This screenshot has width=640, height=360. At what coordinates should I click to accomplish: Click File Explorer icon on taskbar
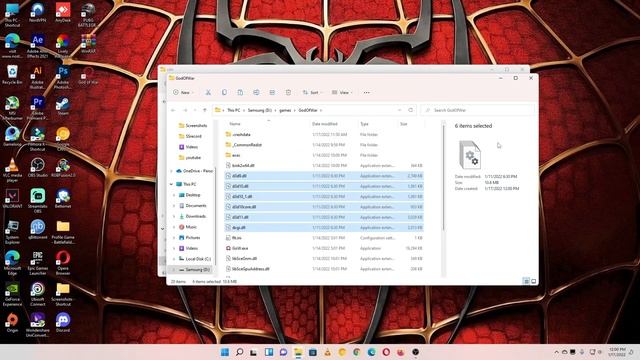click(298, 352)
